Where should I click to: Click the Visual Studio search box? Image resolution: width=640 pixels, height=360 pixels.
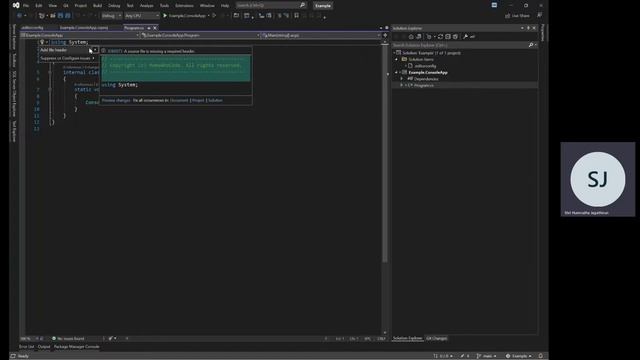click(x=271, y=5)
